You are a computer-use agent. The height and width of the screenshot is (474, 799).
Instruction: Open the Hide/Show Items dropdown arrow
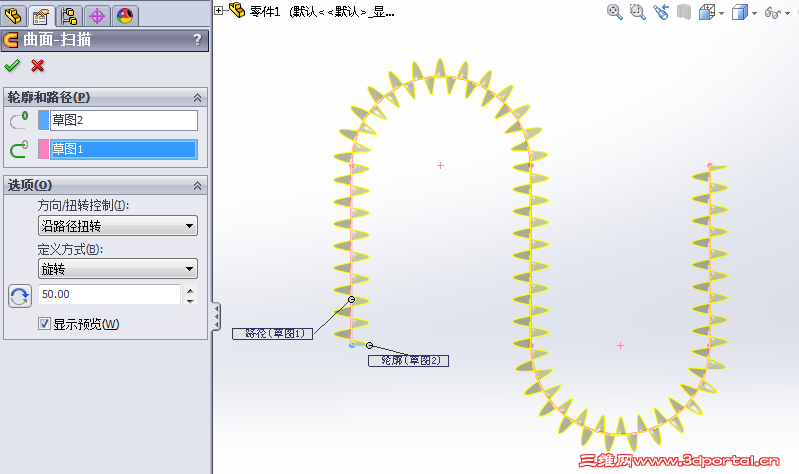(788, 14)
